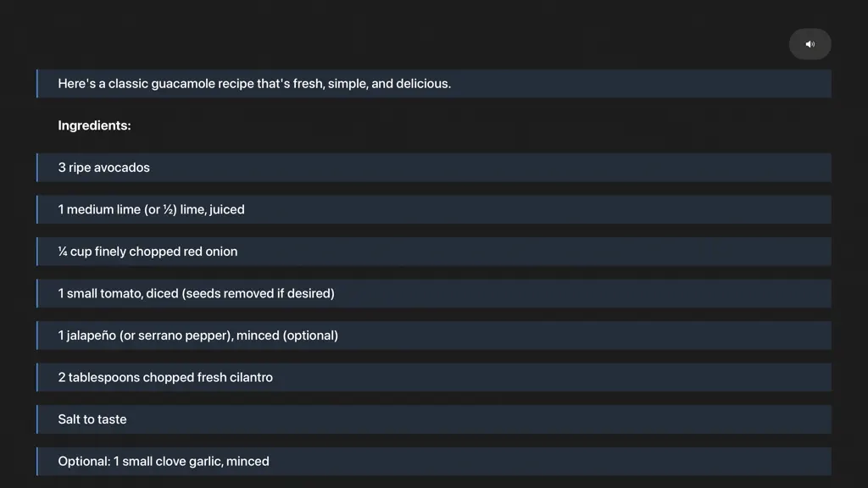The width and height of the screenshot is (868, 488).
Task: Click the Ingredients: heading
Action: pos(95,125)
